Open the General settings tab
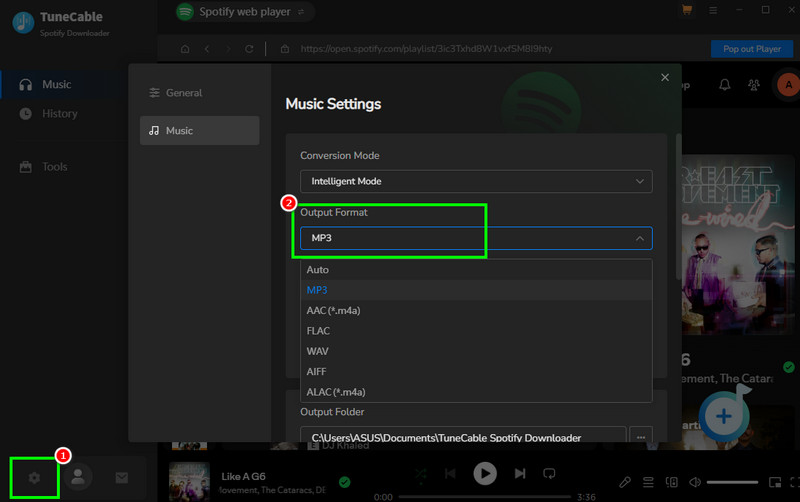 click(199, 93)
